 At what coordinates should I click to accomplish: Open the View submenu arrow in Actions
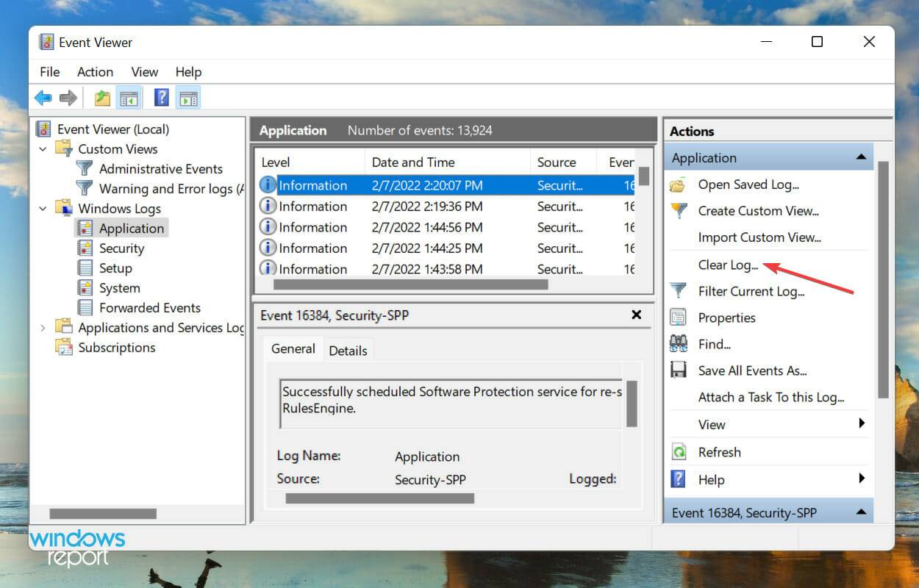(x=862, y=424)
